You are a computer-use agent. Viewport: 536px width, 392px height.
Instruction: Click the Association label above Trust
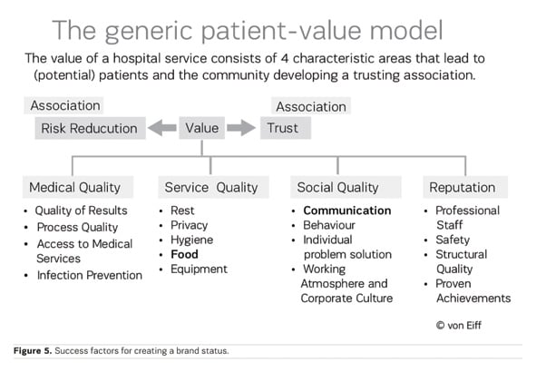click(311, 106)
